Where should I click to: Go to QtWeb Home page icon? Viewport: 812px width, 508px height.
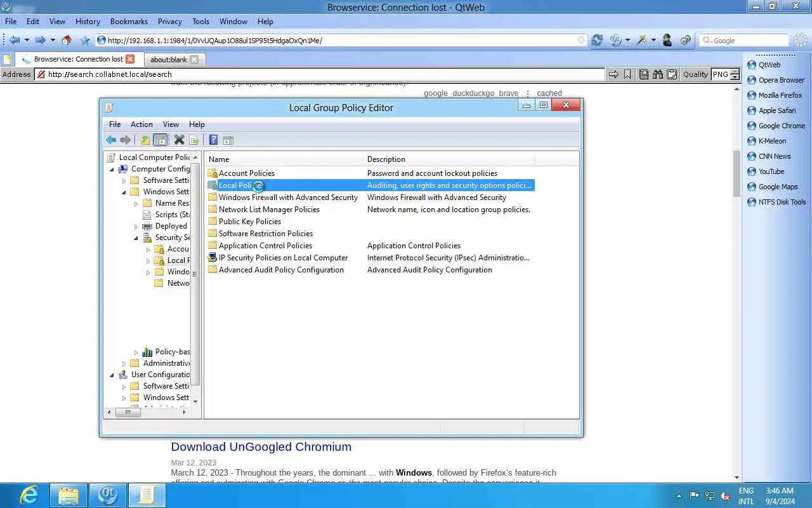point(67,40)
